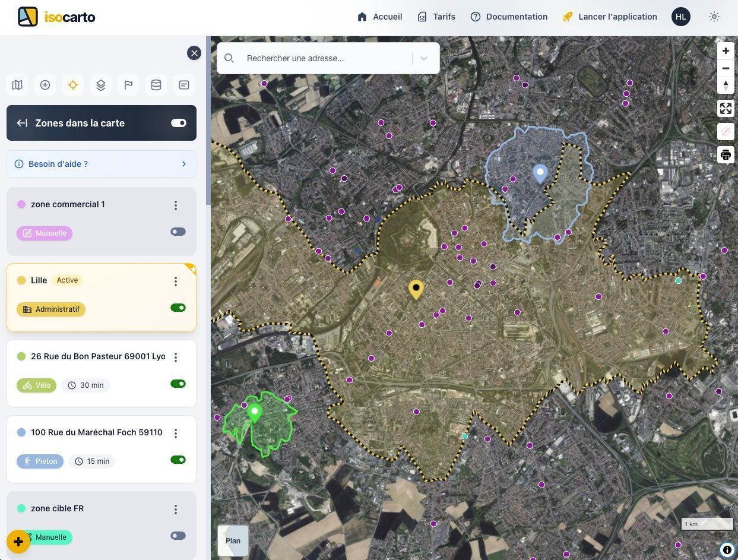This screenshot has width=738, height=560.
Task: Toggle visibility of zone commercial 1
Action: [x=178, y=232]
